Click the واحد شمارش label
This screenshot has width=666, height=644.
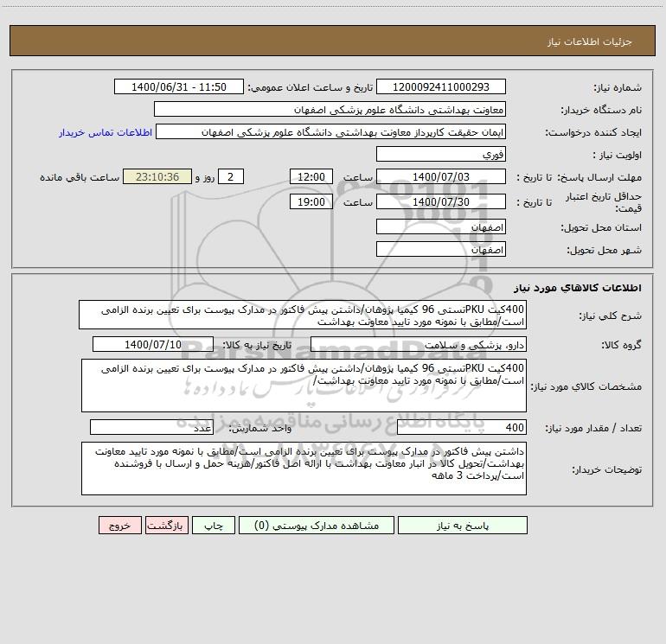(260, 429)
